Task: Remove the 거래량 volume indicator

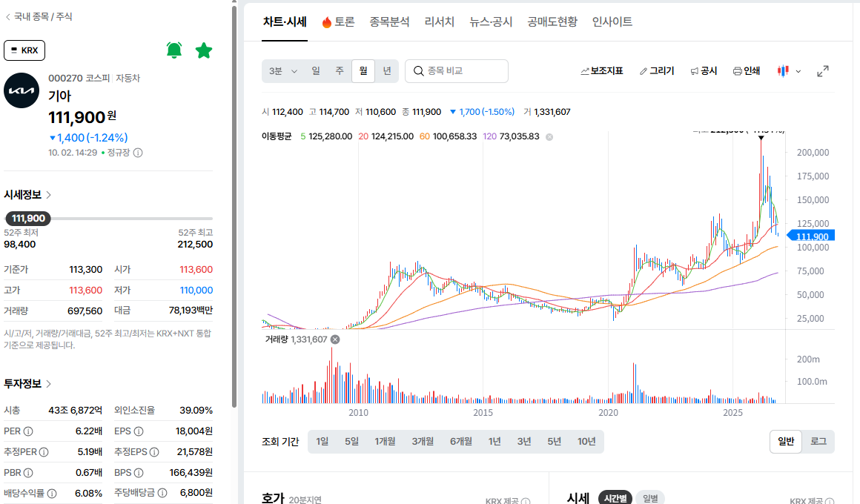Action: point(335,339)
